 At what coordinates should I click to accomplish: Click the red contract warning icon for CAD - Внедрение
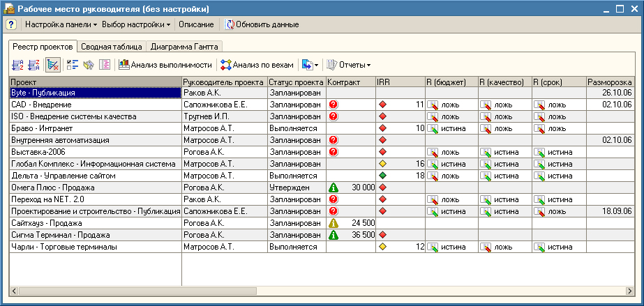333,105
